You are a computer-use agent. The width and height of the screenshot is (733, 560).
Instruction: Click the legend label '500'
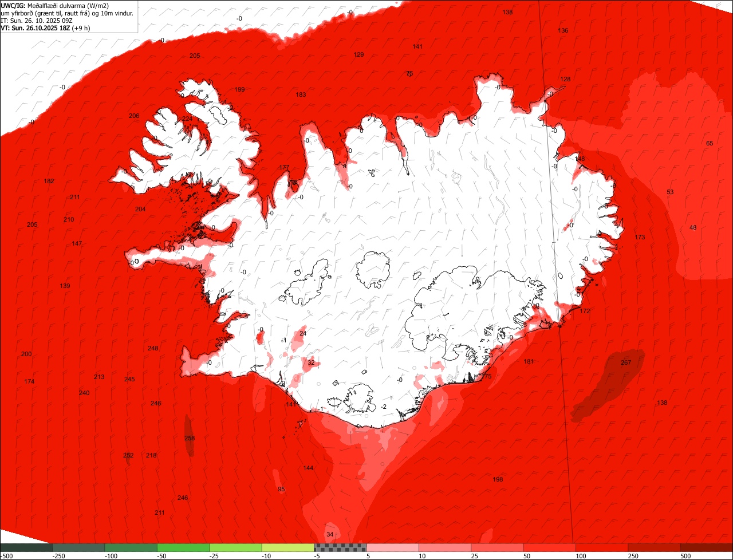(685, 556)
